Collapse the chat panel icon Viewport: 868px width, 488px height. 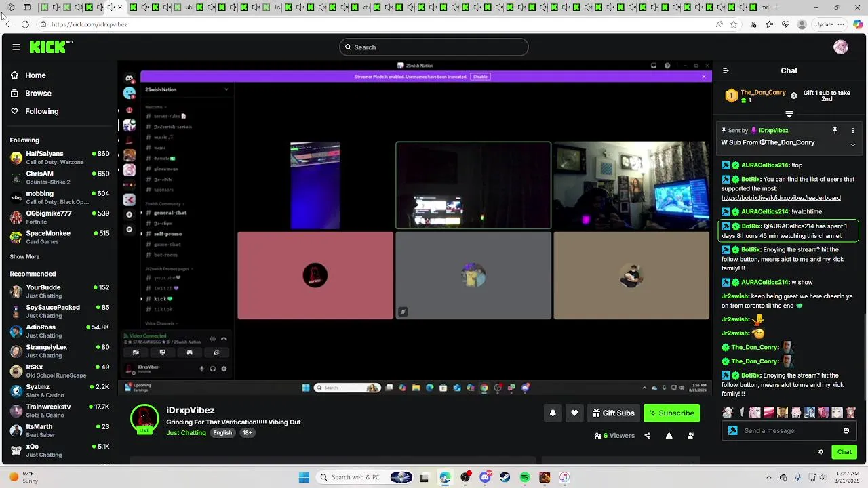[726, 70]
